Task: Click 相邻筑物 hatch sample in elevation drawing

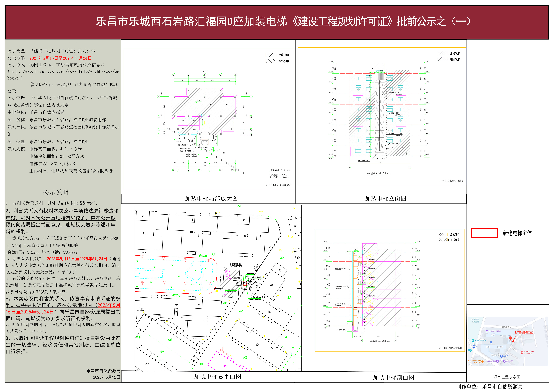Action: tap(442, 59)
